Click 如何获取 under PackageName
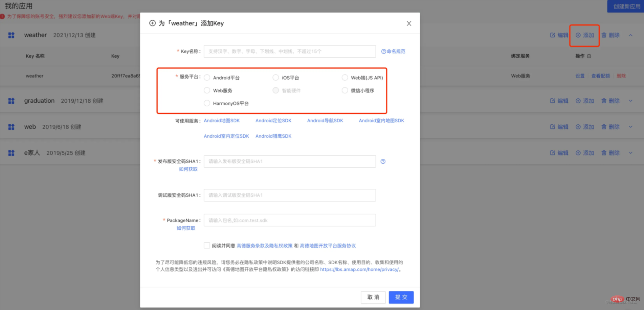 coord(186,228)
